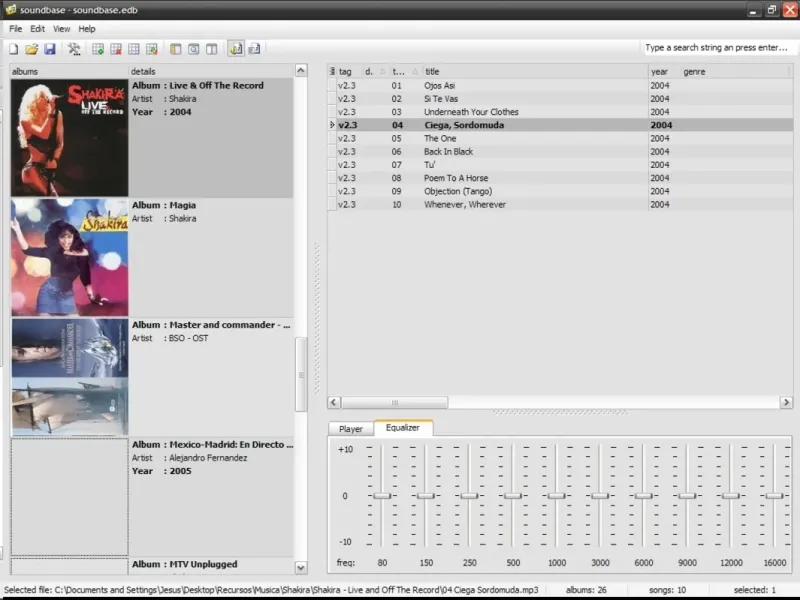Click the Open folder icon

click(x=31, y=49)
